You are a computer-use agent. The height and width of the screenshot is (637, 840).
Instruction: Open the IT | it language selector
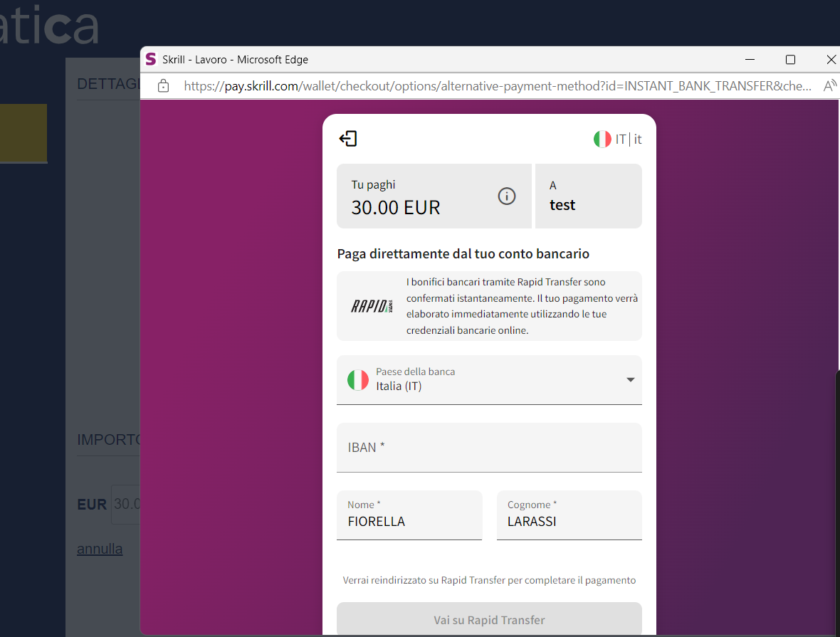pyautogui.click(x=618, y=139)
